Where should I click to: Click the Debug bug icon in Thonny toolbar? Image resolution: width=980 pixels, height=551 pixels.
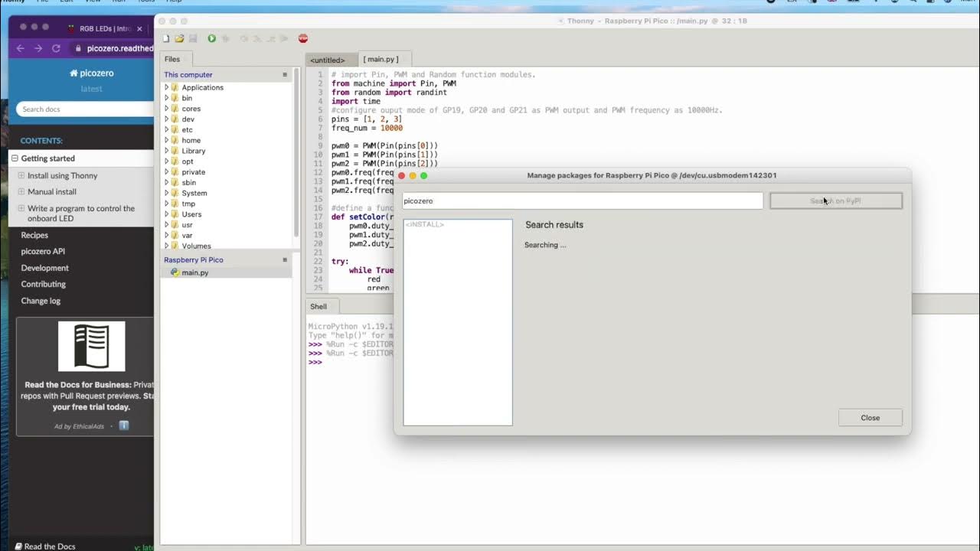(226, 38)
